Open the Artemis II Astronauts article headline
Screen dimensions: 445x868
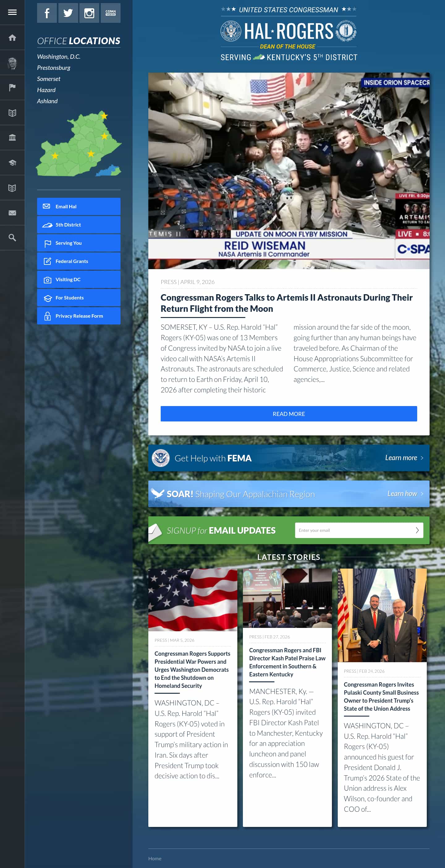287,303
